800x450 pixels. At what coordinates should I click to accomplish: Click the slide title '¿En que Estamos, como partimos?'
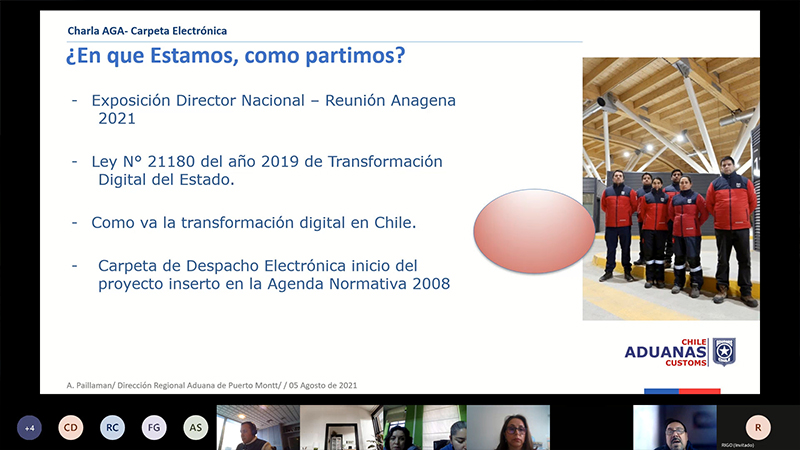point(235,55)
